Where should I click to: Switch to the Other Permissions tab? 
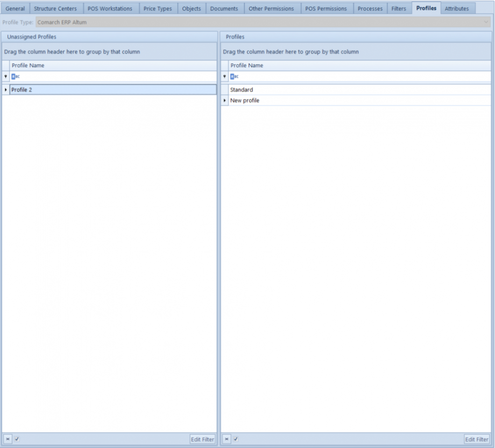pyautogui.click(x=271, y=9)
